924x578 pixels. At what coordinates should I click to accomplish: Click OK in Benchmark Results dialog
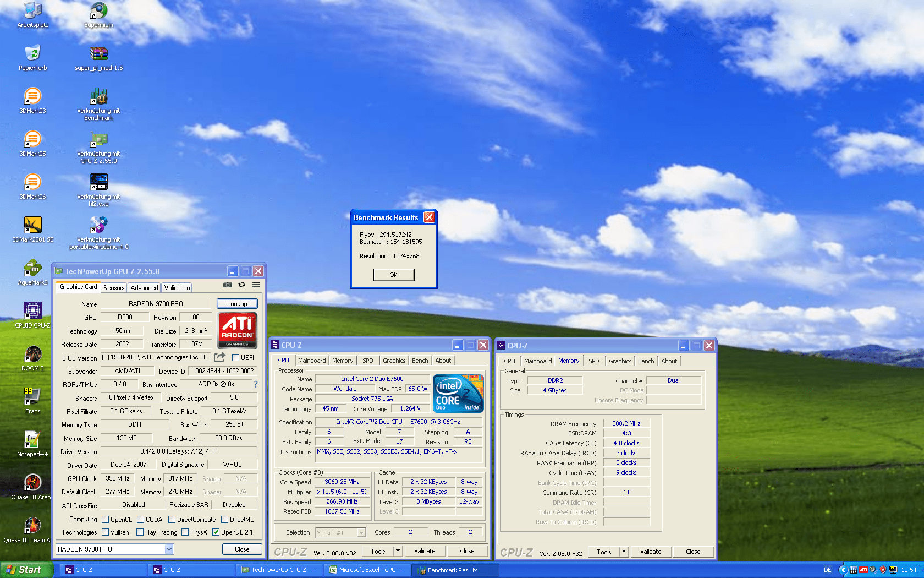point(394,275)
